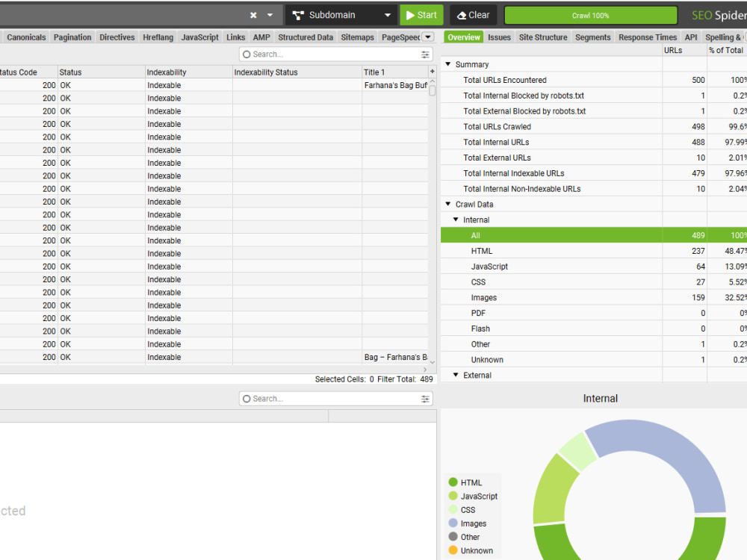Open the Subdomain crawl mode dropdown

tap(341, 15)
